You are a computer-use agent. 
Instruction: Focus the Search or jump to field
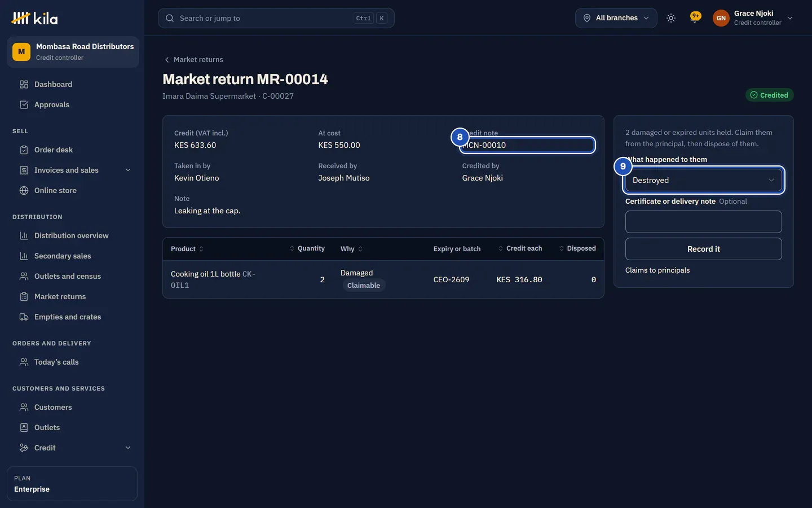(276, 18)
